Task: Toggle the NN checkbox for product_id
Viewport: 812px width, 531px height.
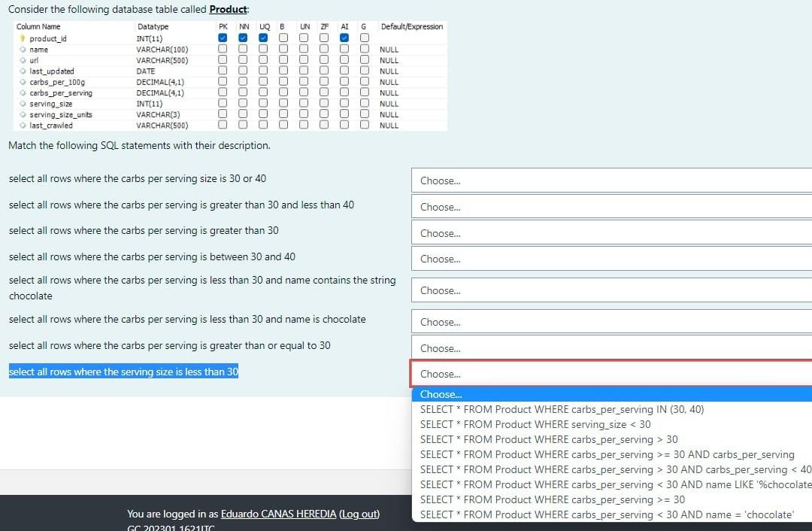Action: (244, 38)
